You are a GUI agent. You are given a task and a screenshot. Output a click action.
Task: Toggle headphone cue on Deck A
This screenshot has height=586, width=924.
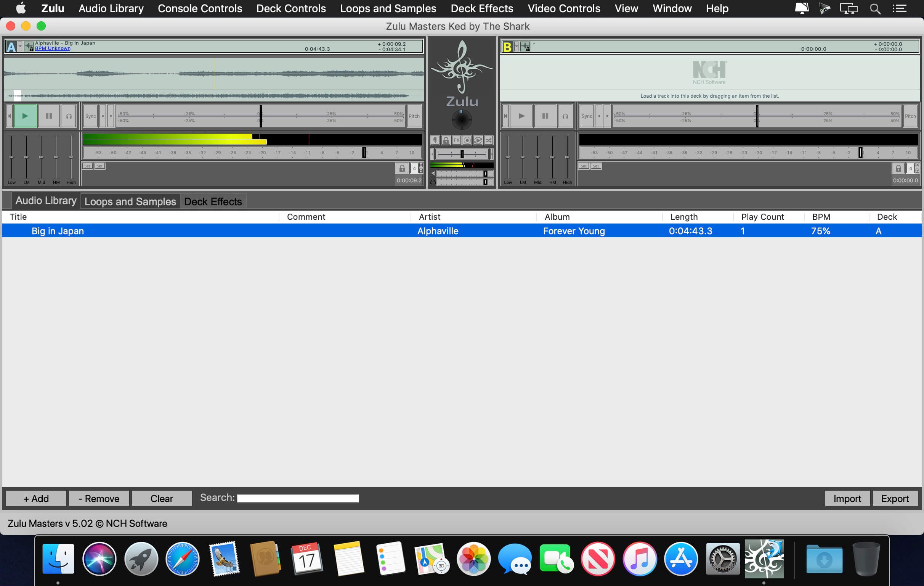tap(69, 116)
